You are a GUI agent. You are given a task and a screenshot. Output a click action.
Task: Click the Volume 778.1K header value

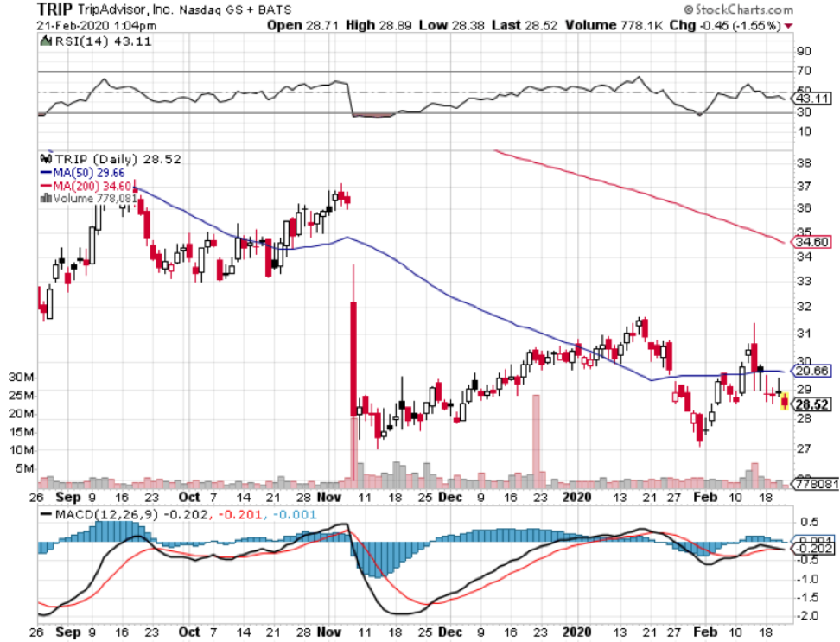click(x=614, y=26)
